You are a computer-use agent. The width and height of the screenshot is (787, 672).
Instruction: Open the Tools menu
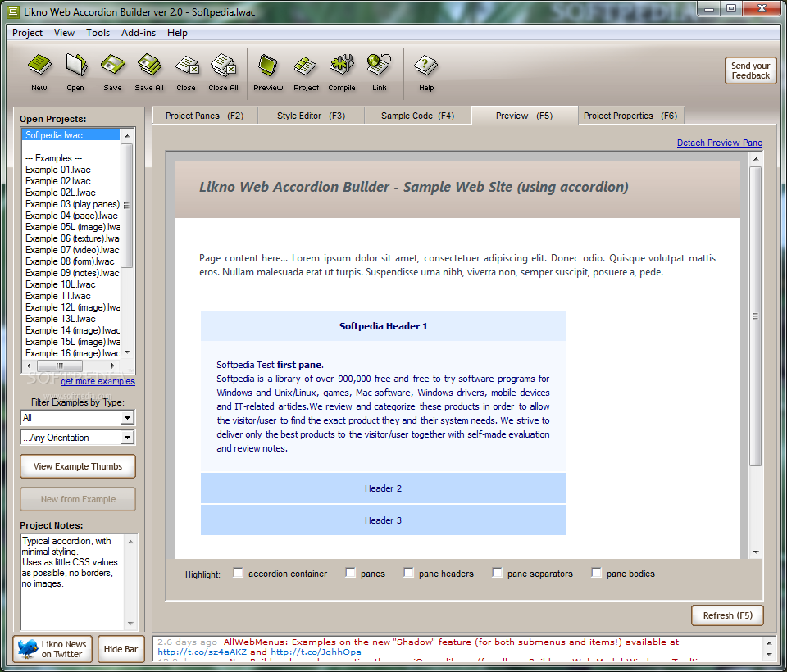point(98,33)
